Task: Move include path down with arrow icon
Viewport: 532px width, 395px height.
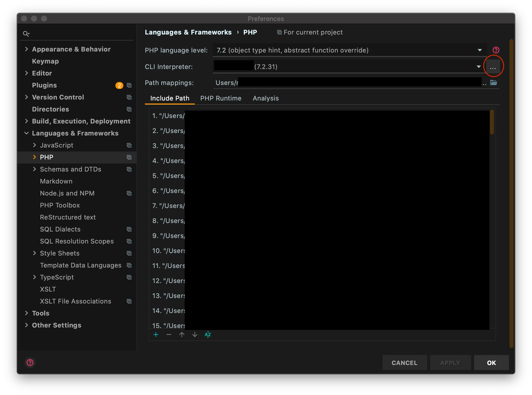Action: [195, 334]
